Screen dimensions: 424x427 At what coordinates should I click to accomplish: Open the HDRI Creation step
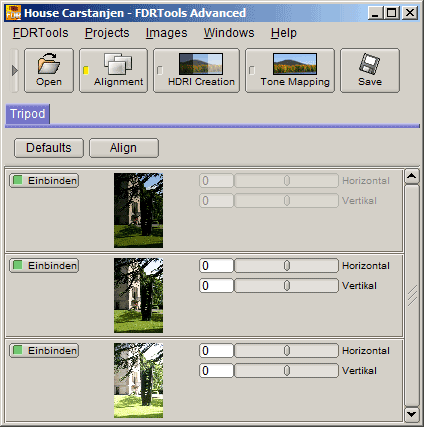pos(196,70)
